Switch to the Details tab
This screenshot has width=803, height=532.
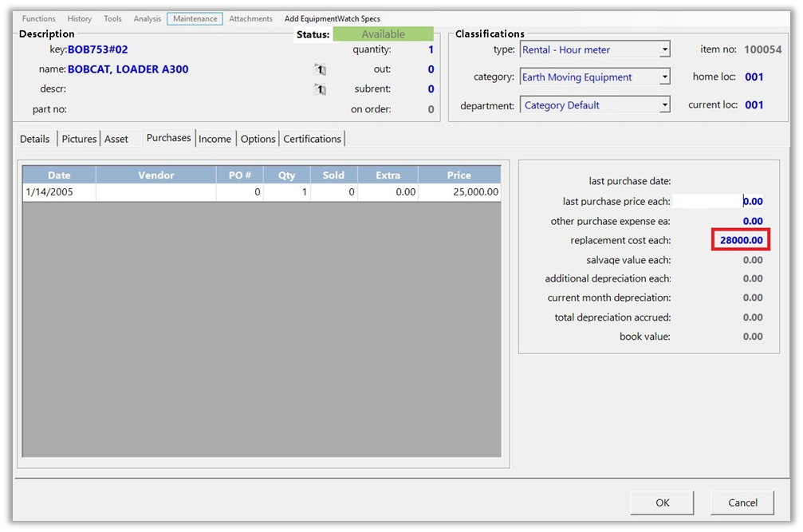point(35,139)
